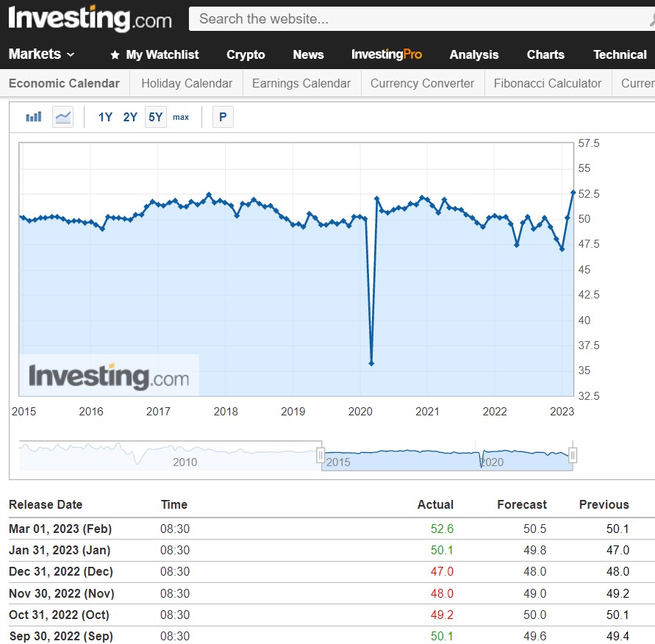Enable the max time range view
The height and width of the screenshot is (644, 655).
click(181, 117)
